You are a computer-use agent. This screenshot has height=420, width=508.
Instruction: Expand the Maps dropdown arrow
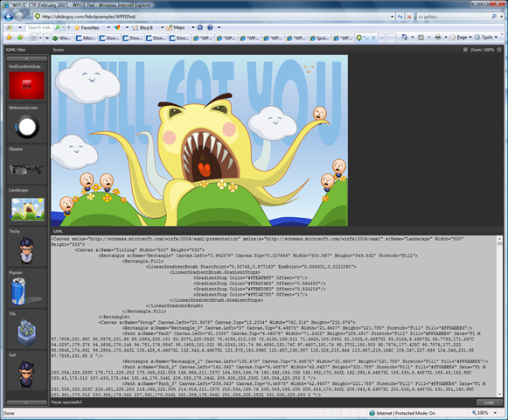point(193,28)
